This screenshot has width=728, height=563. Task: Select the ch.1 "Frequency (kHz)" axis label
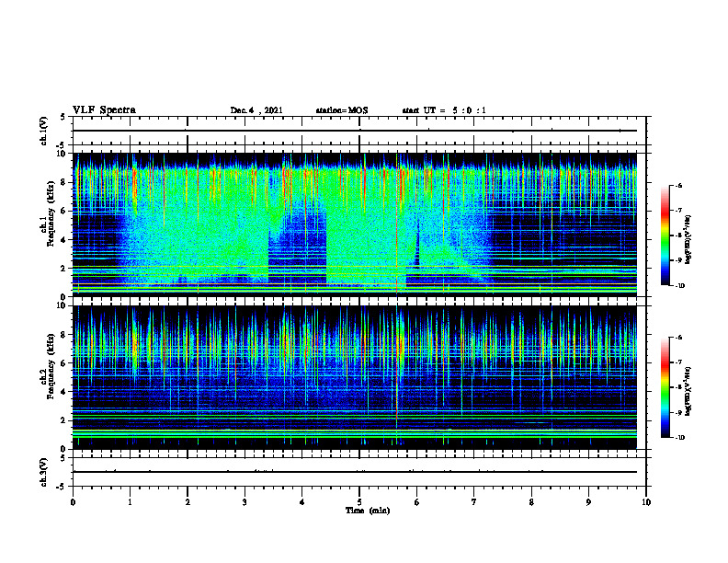pos(51,212)
